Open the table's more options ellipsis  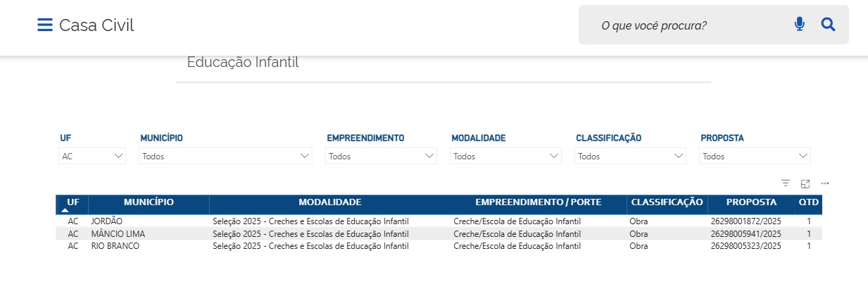pos(825,183)
